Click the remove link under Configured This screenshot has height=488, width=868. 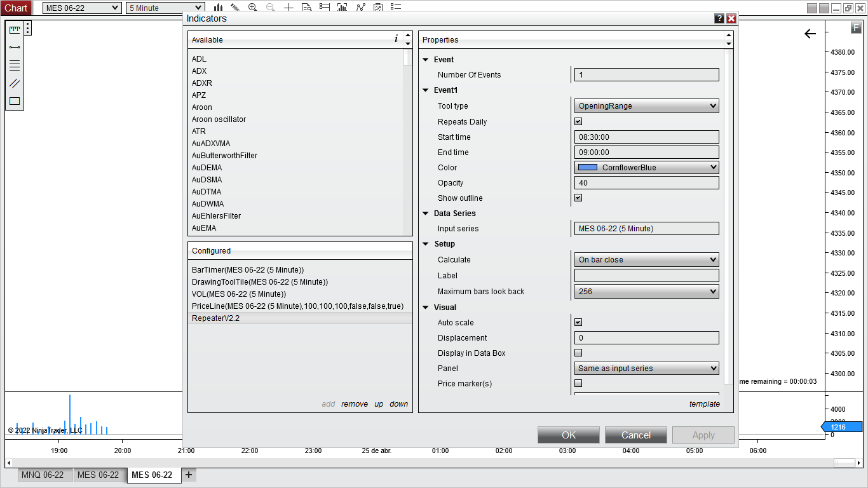coord(355,404)
